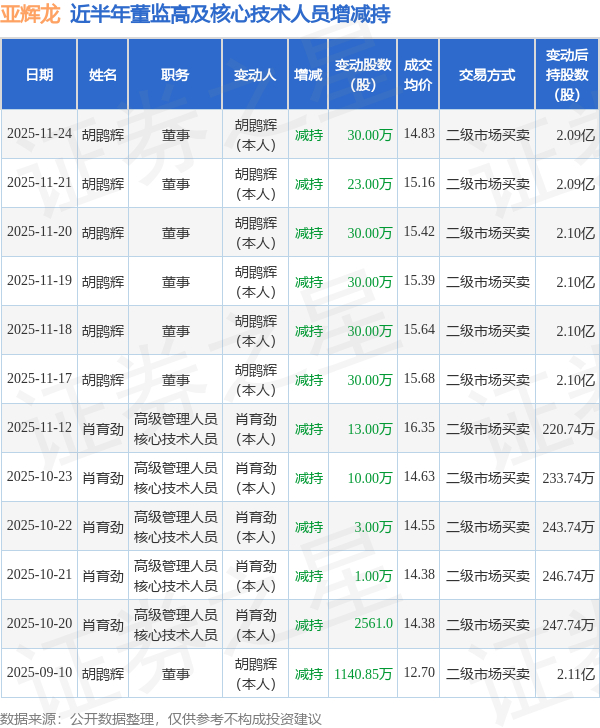Image resolution: width=600 pixels, height=728 pixels.
Task: Click the 13.00万 share change value
Action: click(x=370, y=429)
